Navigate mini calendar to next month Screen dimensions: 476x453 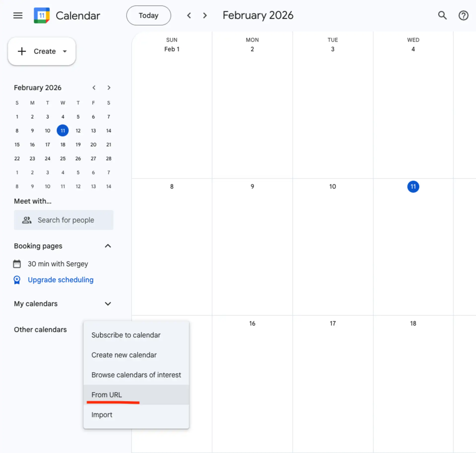coord(109,88)
